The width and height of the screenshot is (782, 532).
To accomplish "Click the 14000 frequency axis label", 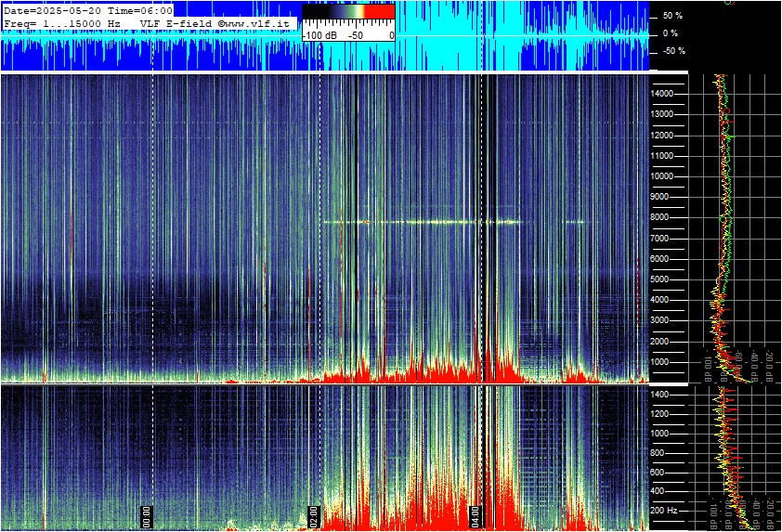I will point(661,94).
